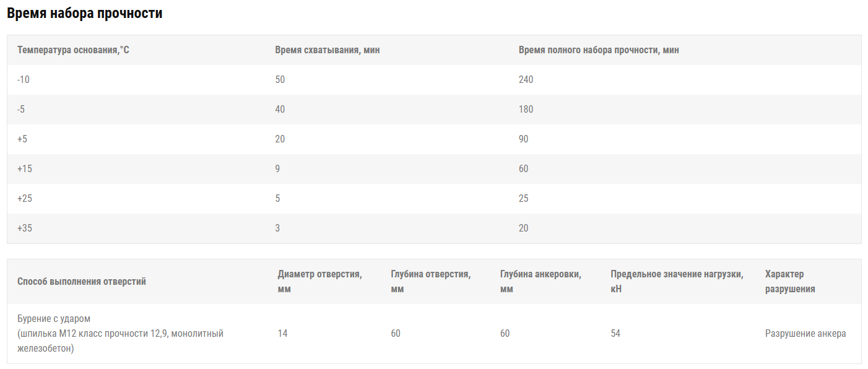
Task: Click the 'Диаметр отверстия, мм' header
Action: [320, 282]
